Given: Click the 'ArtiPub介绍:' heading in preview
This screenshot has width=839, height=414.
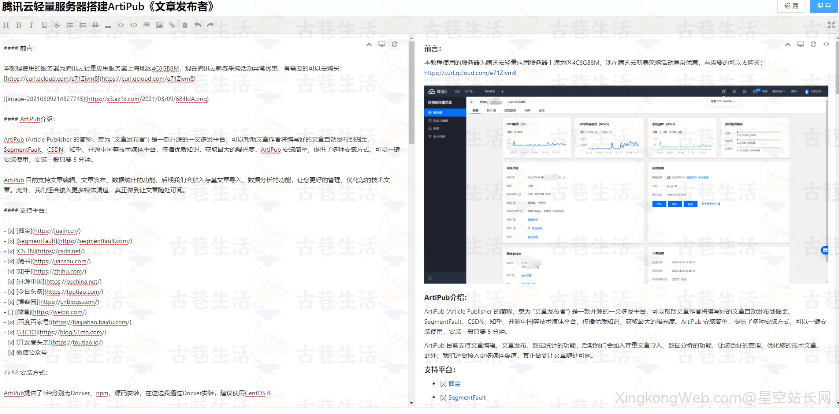Looking at the screenshot, I should click(445, 297).
